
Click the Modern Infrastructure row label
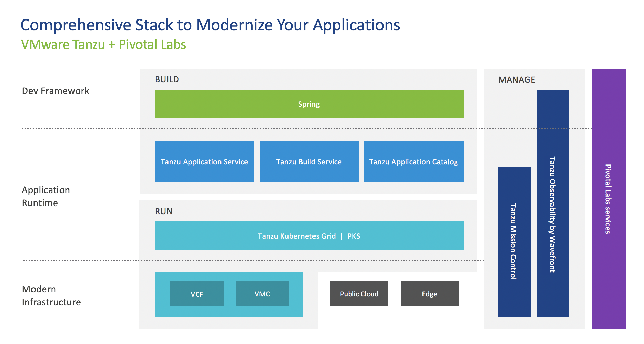point(51,295)
